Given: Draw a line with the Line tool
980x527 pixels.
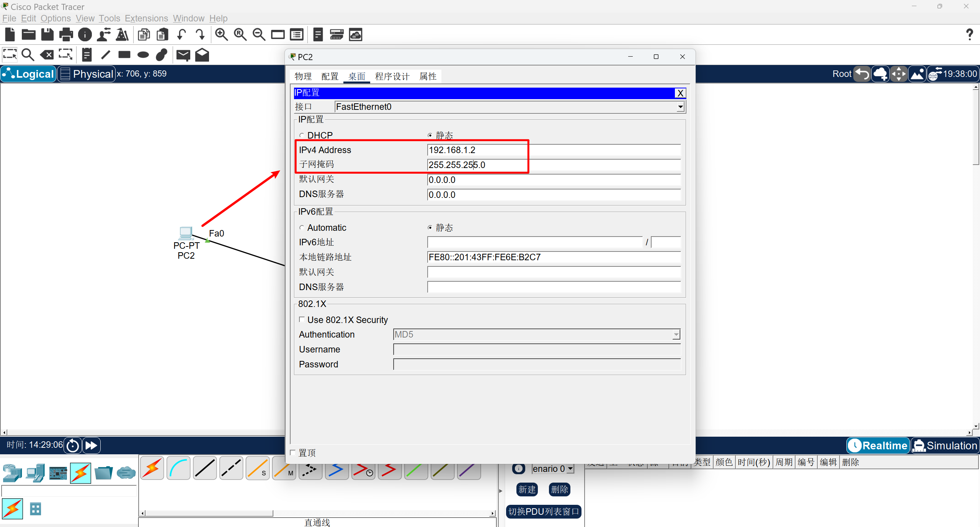Looking at the screenshot, I should click(106, 55).
